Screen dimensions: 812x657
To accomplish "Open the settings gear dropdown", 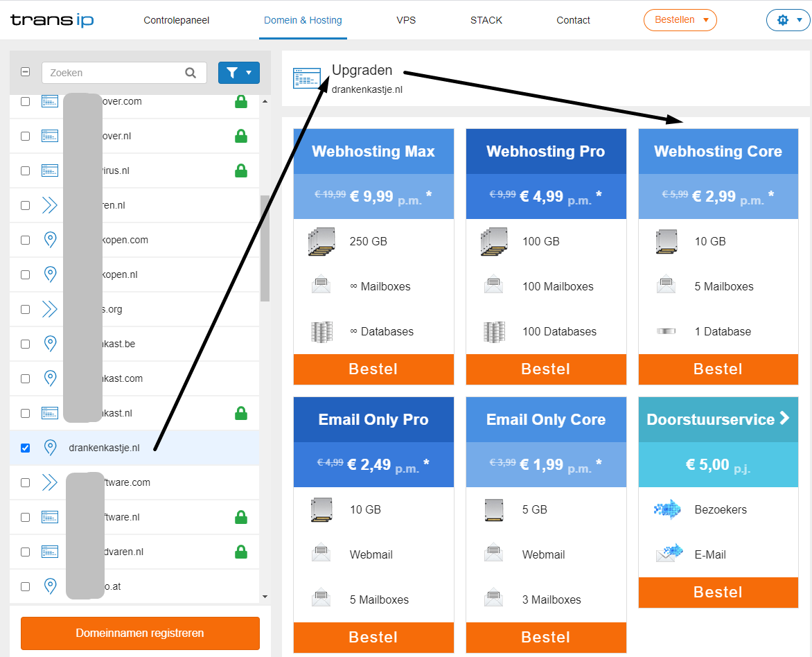I will (788, 20).
